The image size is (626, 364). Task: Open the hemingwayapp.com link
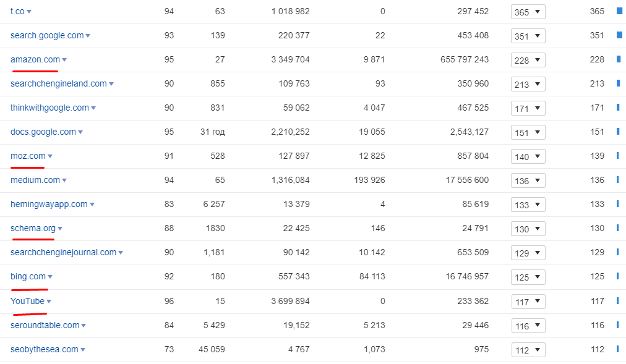point(49,204)
